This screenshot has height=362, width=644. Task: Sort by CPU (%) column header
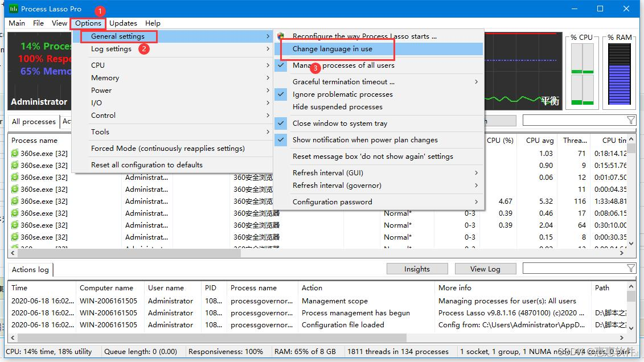pyautogui.click(x=500, y=141)
